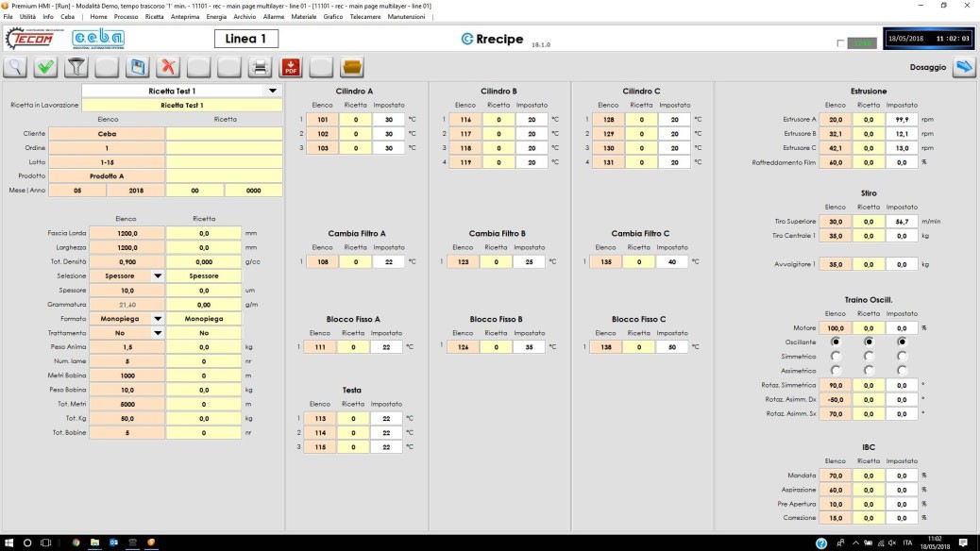Open Windows Start menu
Viewport: 980px width, 551px height.
tap(8, 543)
